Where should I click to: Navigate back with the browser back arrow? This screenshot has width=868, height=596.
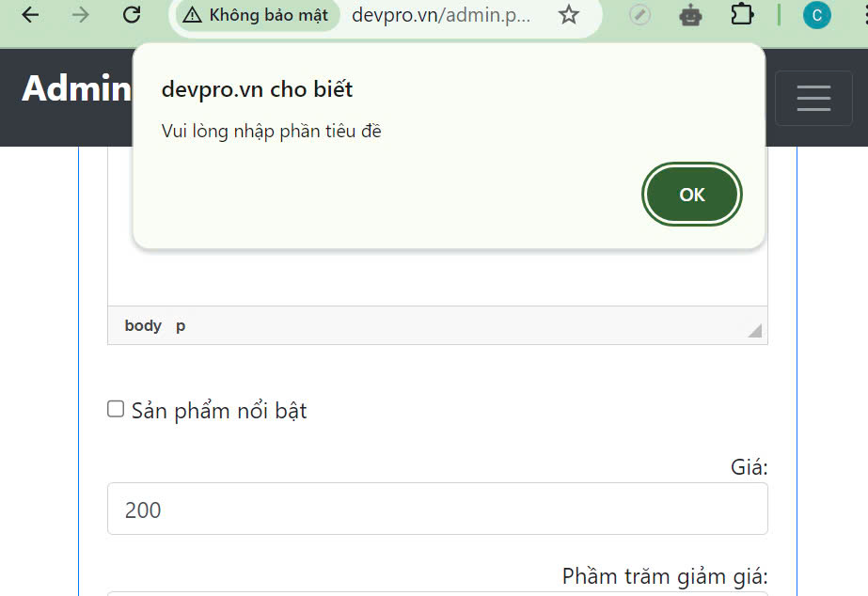28,15
